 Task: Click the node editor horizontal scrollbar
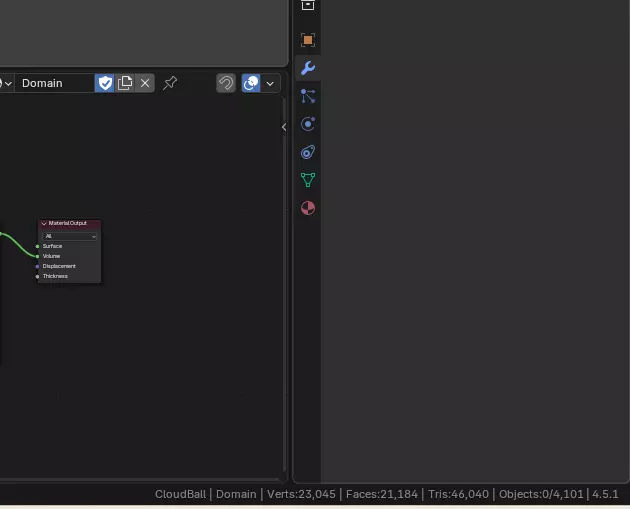tap(139, 479)
